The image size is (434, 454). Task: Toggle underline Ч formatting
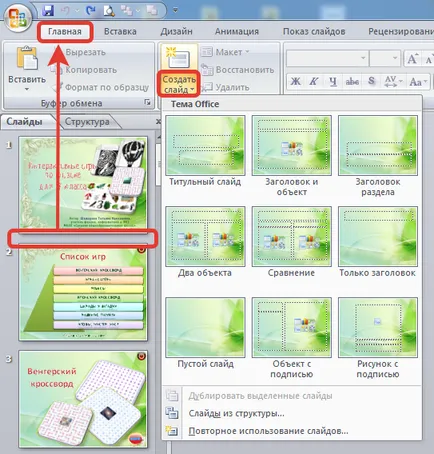tap(332, 81)
